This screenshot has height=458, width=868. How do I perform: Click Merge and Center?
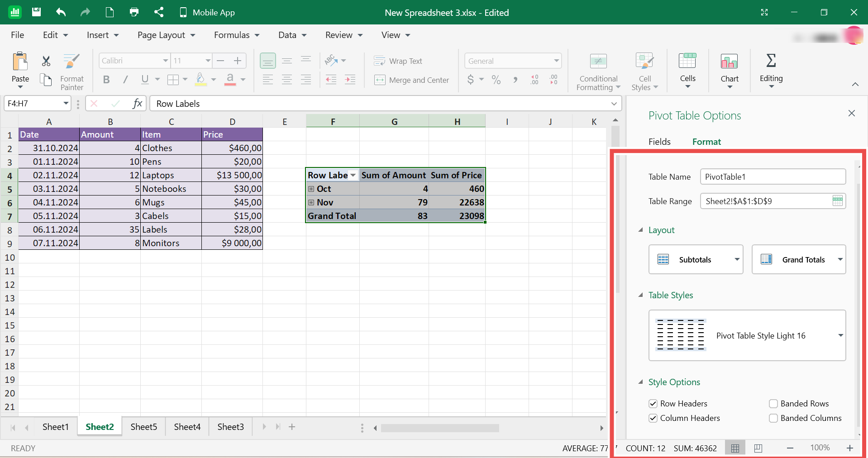412,80
